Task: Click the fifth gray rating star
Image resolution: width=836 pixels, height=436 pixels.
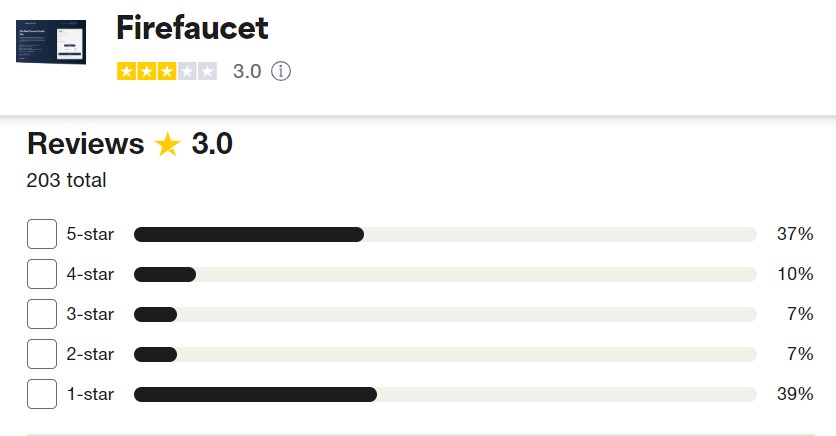Action: pos(207,71)
